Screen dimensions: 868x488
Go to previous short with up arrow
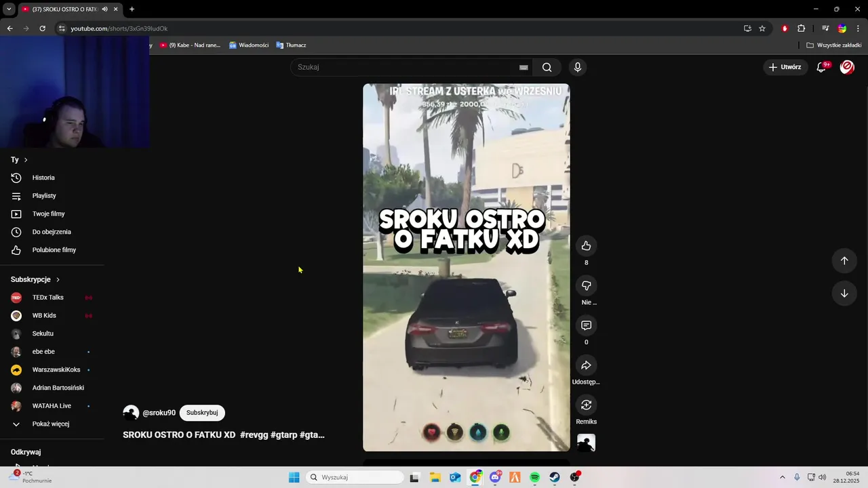(844, 261)
